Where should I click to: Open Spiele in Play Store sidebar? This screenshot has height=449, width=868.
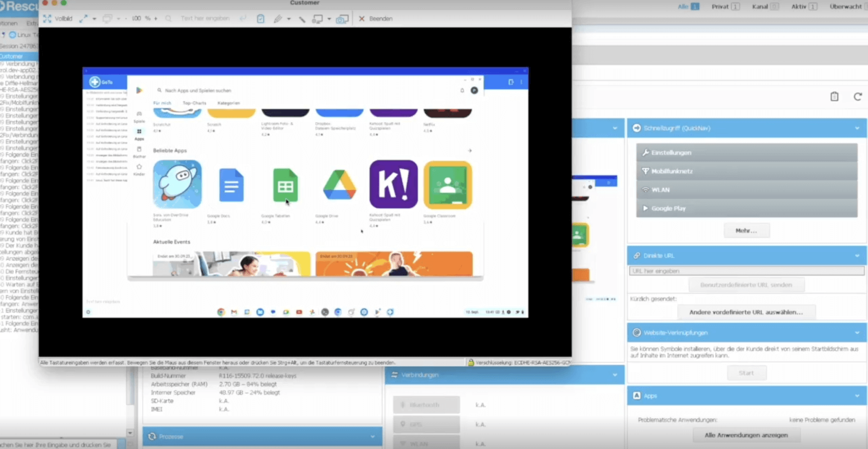139,117
